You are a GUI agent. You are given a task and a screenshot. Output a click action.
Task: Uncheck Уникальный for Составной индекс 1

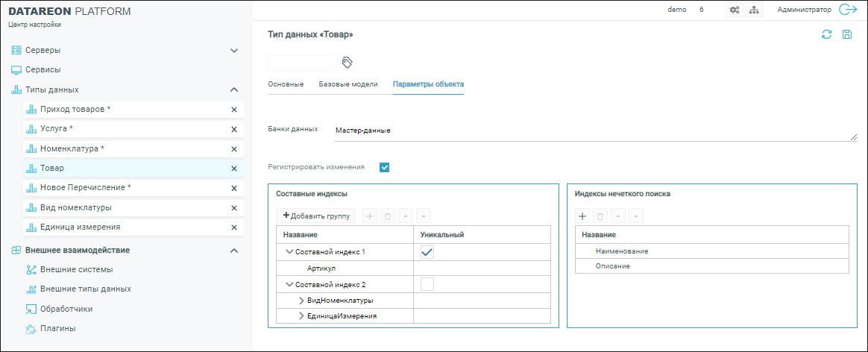pyautogui.click(x=427, y=252)
